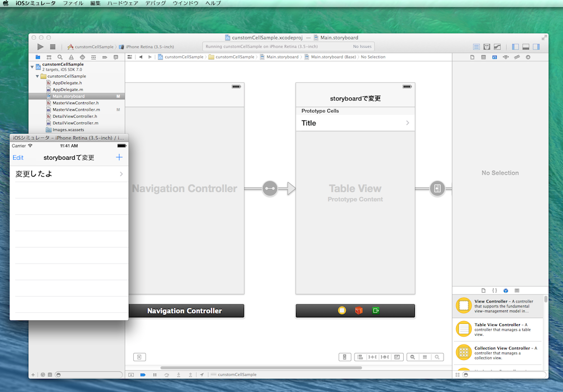Toggle the Debug area visibility
Viewport: 563px width, 392px height.
click(526, 47)
